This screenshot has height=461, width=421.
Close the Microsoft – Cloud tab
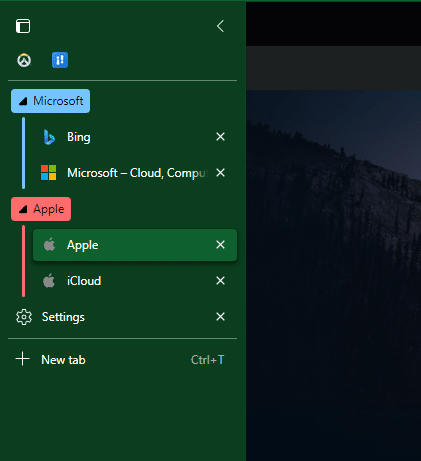coord(220,173)
